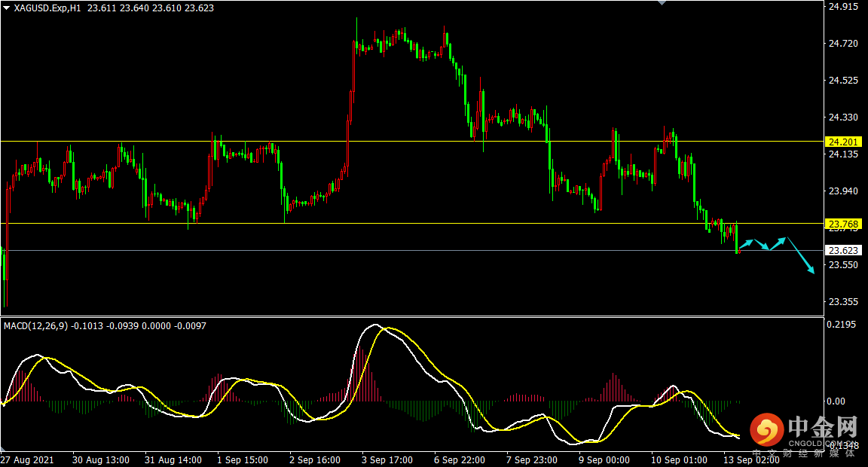This screenshot has width=868, height=467.
Task: Click the high value 23.640 in header
Action: [x=134, y=8]
